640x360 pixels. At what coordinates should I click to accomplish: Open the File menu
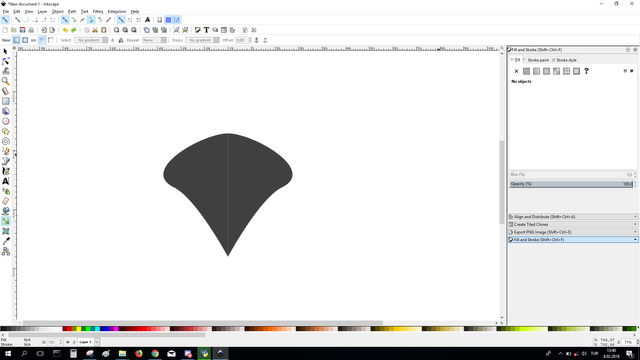(x=6, y=11)
